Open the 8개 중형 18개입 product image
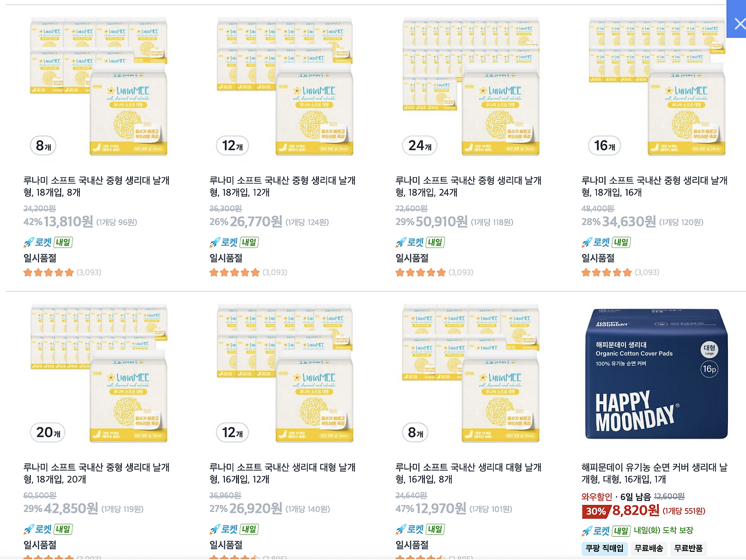The width and height of the screenshot is (746, 560). point(98,86)
